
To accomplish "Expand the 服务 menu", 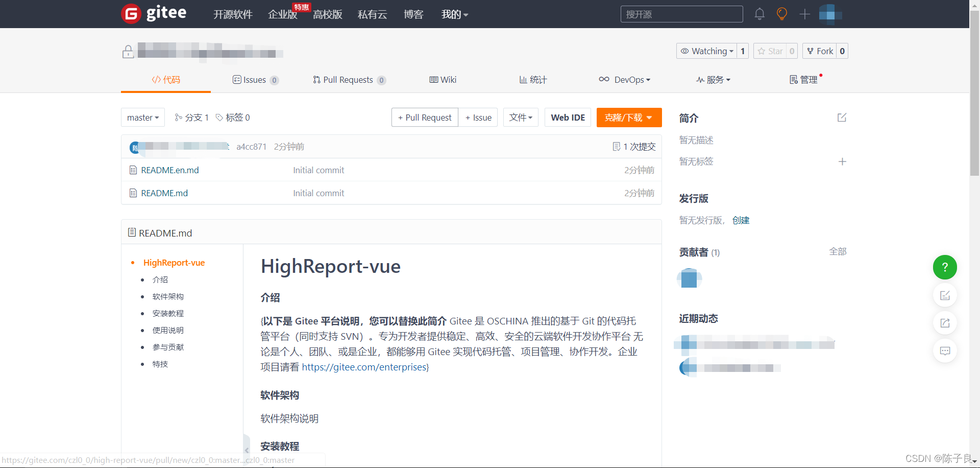I will 713,80.
